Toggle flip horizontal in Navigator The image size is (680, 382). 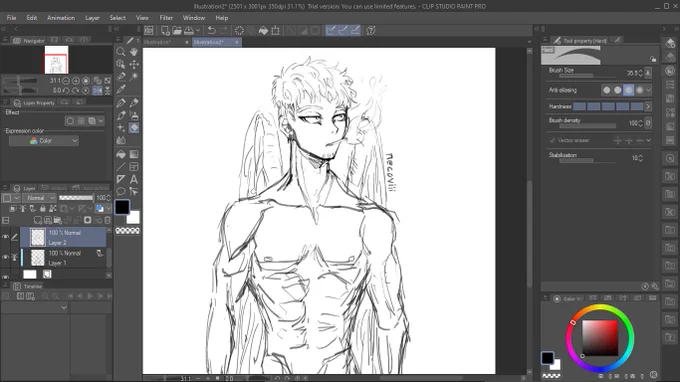(x=98, y=91)
